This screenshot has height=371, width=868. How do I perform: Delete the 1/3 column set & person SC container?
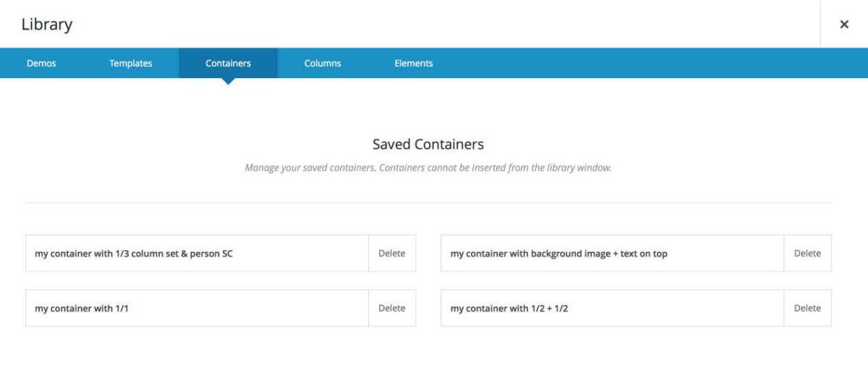[392, 254]
